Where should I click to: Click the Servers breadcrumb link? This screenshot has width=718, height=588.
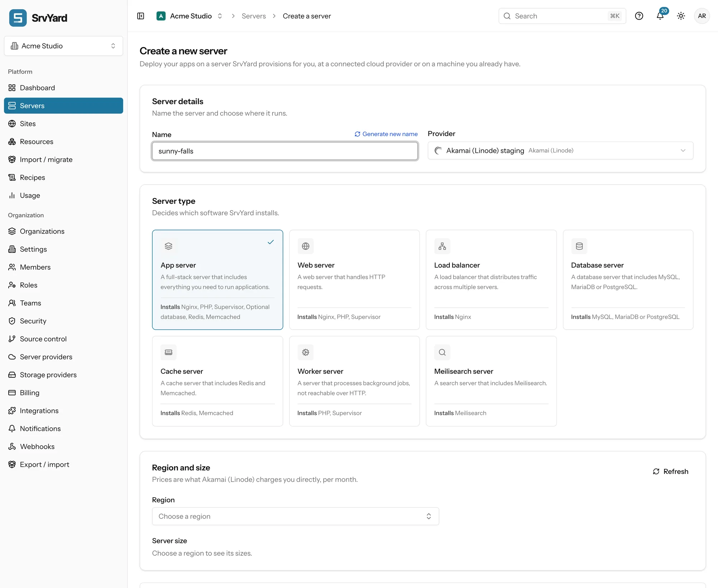pos(254,16)
